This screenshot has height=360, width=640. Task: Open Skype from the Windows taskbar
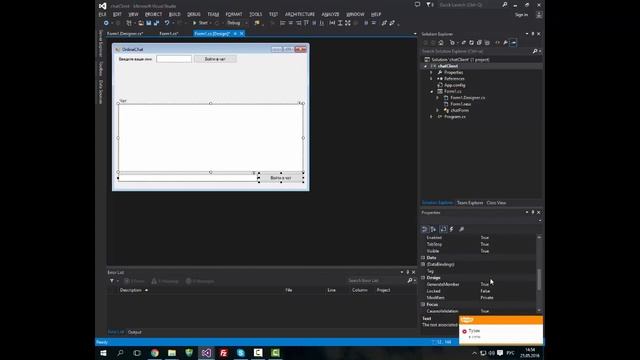tap(241, 353)
